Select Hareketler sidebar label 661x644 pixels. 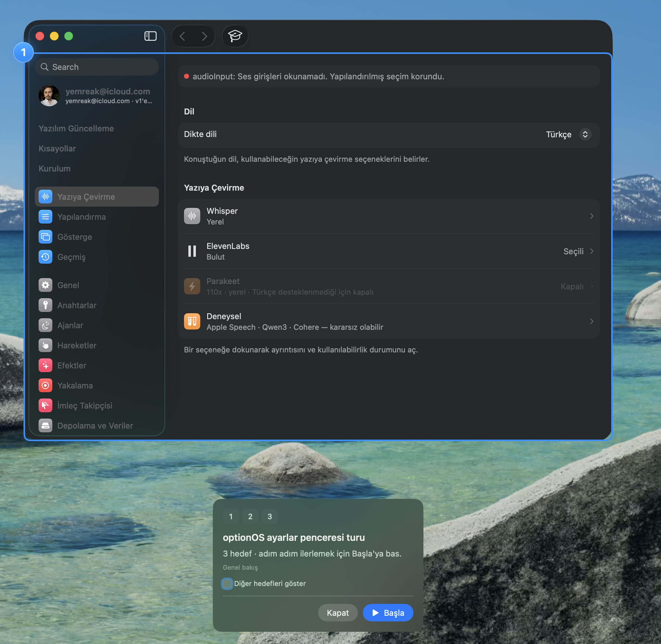[x=77, y=345]
